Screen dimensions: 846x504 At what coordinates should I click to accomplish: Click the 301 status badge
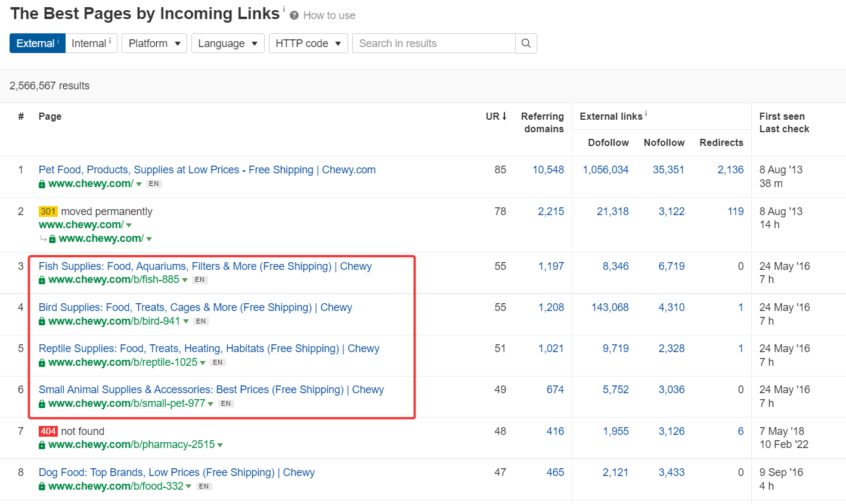(48, 211)
